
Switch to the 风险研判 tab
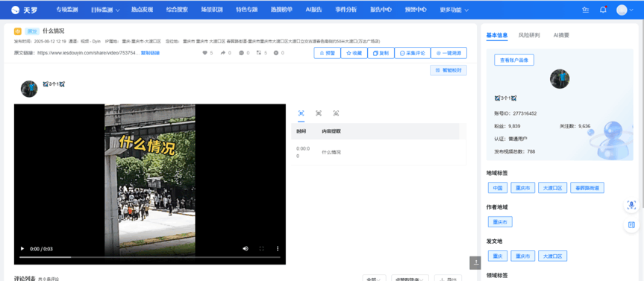coord(529,35)
